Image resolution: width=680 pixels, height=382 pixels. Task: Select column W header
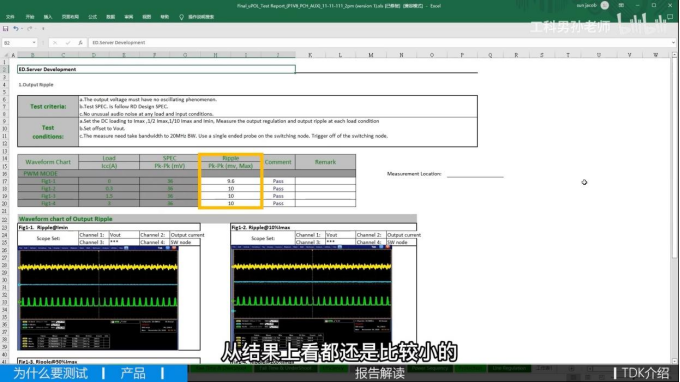pyautogui.click(x=656, y=55)
